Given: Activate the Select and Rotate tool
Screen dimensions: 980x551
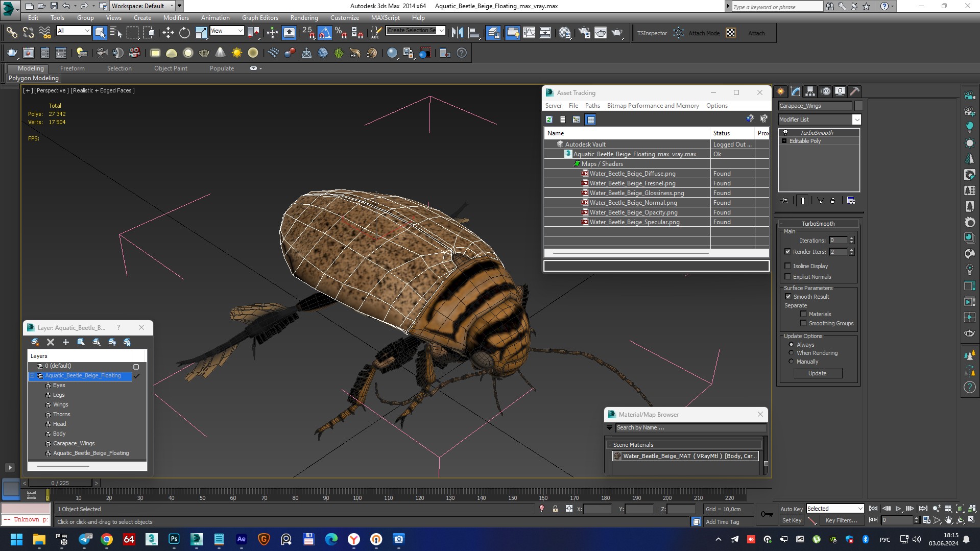Looking at the screenshot, I should click(x=184, y=33).
